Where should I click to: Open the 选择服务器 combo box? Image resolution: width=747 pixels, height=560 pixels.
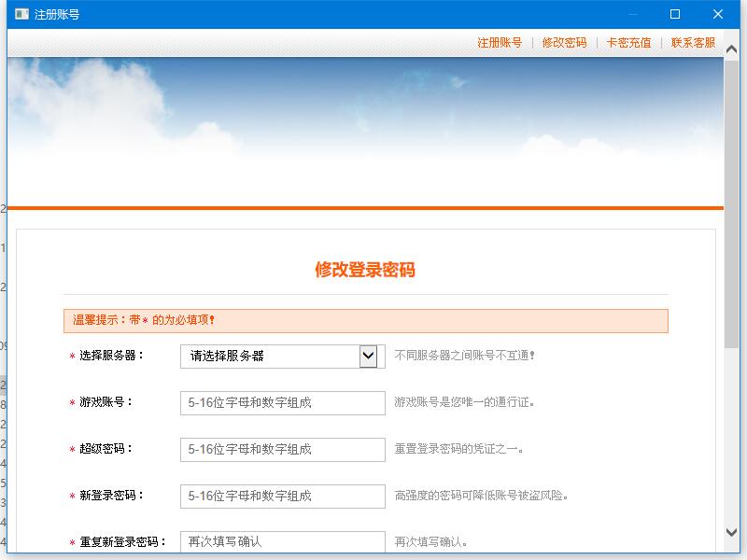coord(283,357)
